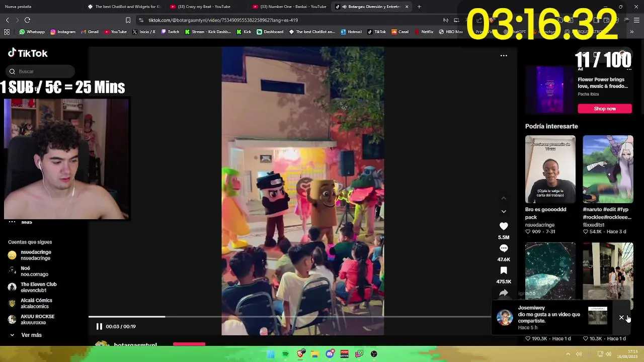This screenshot has height=362, width=644.
Task: Open the YouTube bookmark
Action: click(x=115, y=32)
